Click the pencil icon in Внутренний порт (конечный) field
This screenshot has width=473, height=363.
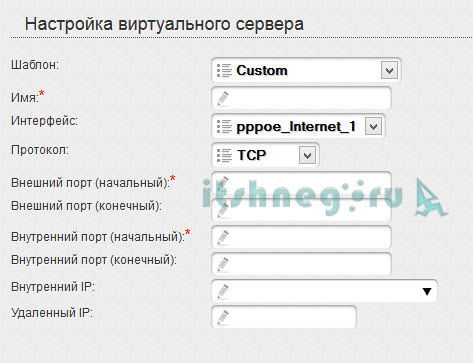223,264
